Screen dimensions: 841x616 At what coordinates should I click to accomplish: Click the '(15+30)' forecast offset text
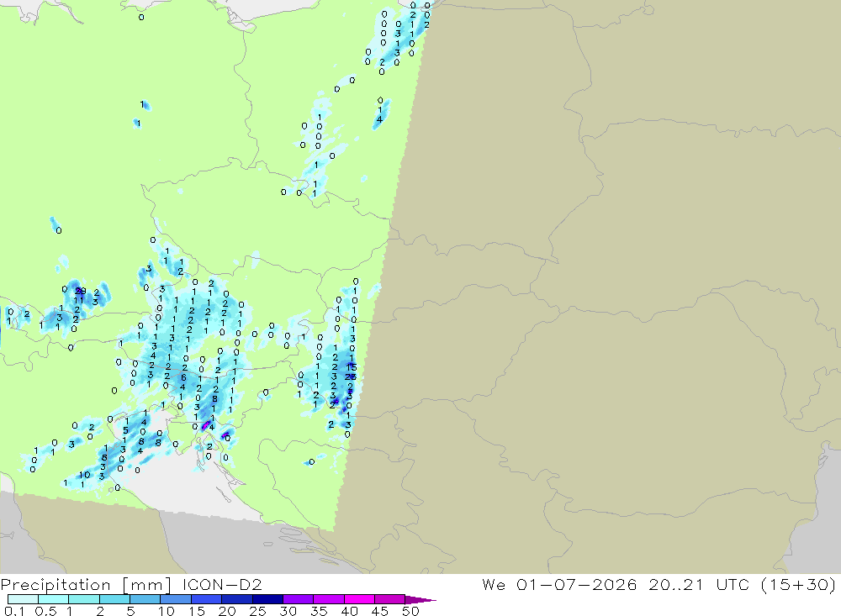click(799, 585)
